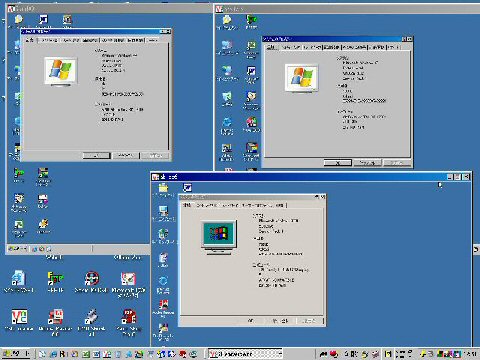Screen dimensions: 480x360
Task: Select the second tab in top-right window's System Properties
Action: pos(291,47)
